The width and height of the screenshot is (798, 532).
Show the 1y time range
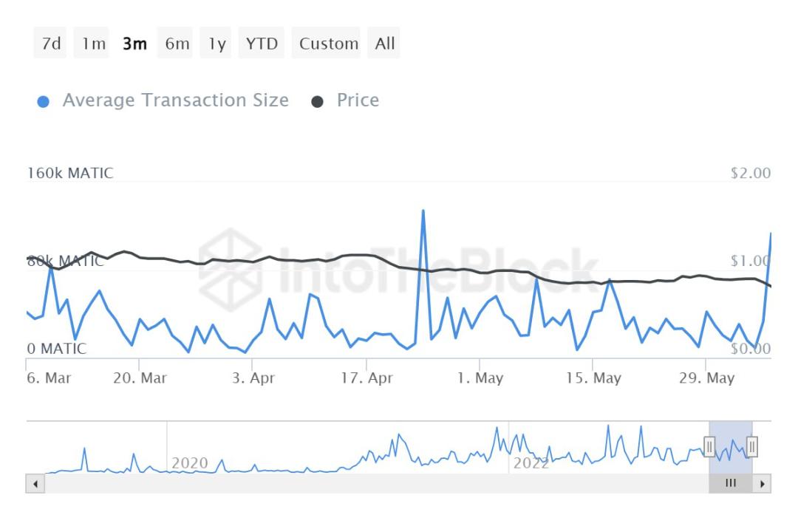[216, 44]
